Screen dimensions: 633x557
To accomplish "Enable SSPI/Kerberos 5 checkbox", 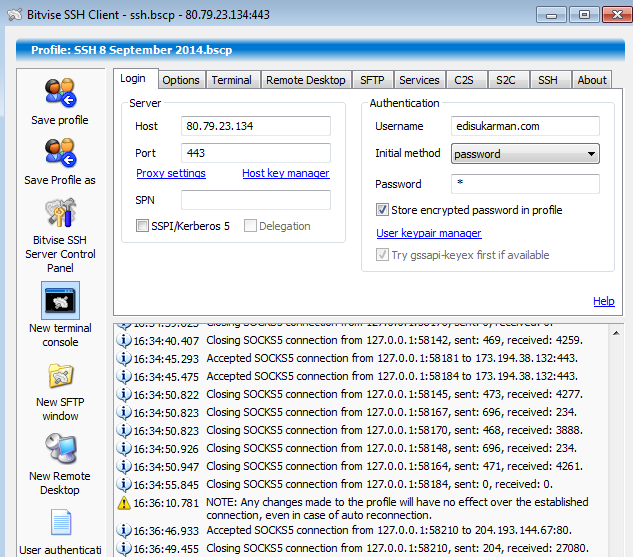I will click(x=142, y=226).
